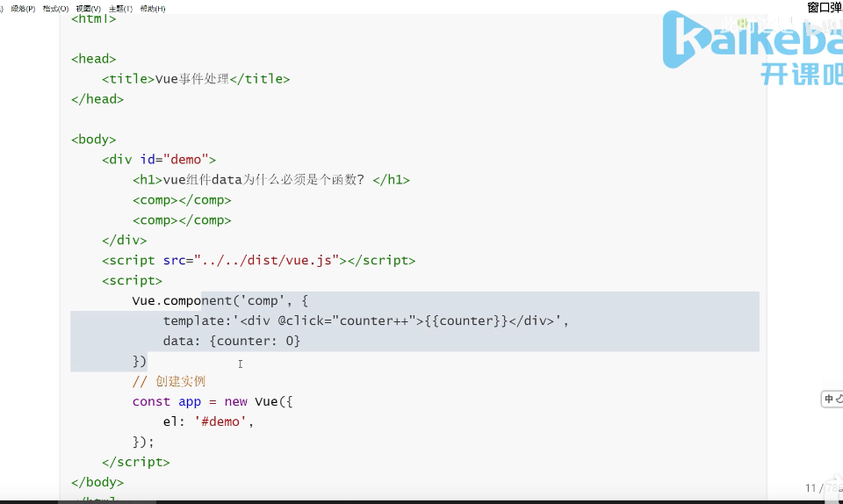Click the Vue.component('comp', { line
The image size is (843, 504).
coord(220,301)
